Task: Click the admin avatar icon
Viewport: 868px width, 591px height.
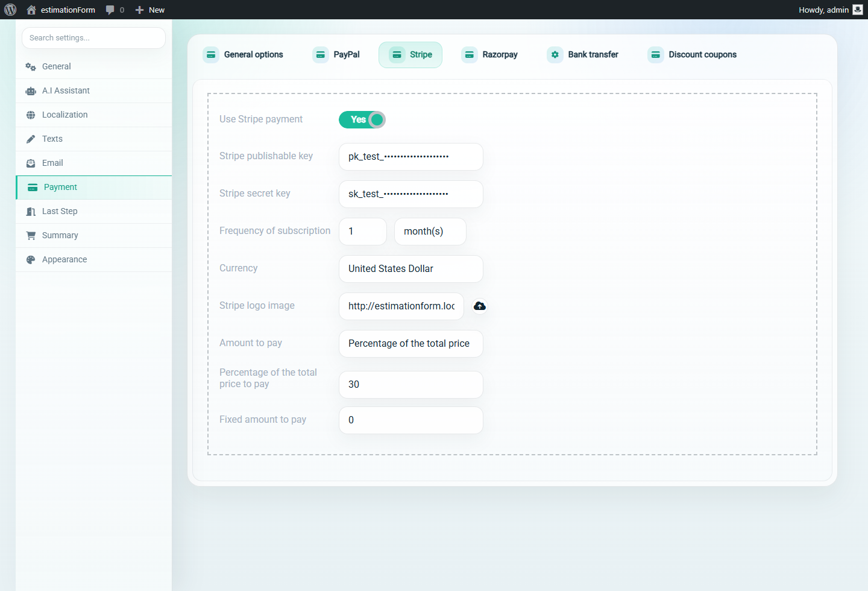Action: 858,10
